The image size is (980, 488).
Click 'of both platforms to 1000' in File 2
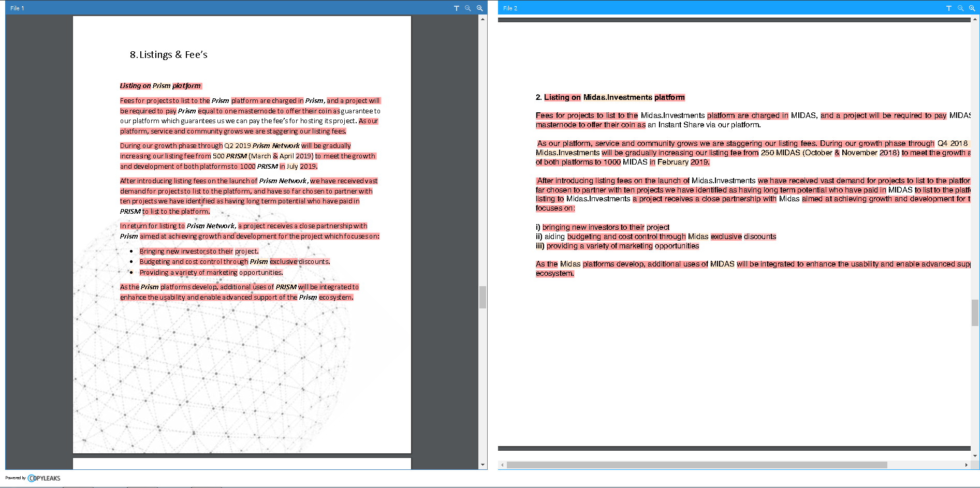pyautogui.click(x=578, y=162)
